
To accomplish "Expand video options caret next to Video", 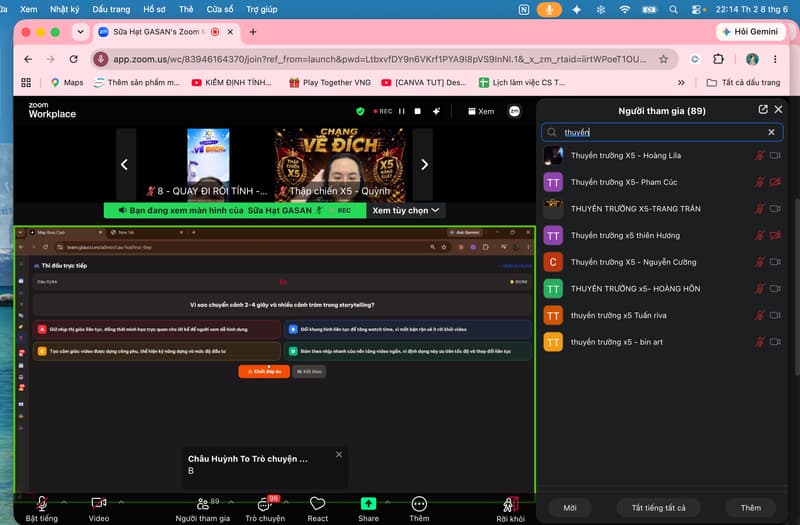I will point(121,503).
